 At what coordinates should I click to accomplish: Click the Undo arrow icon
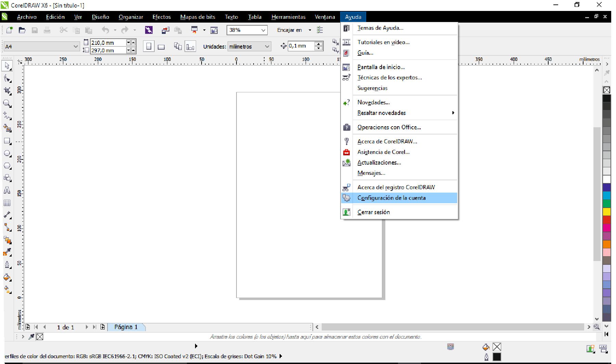click(x=105, y=30)
